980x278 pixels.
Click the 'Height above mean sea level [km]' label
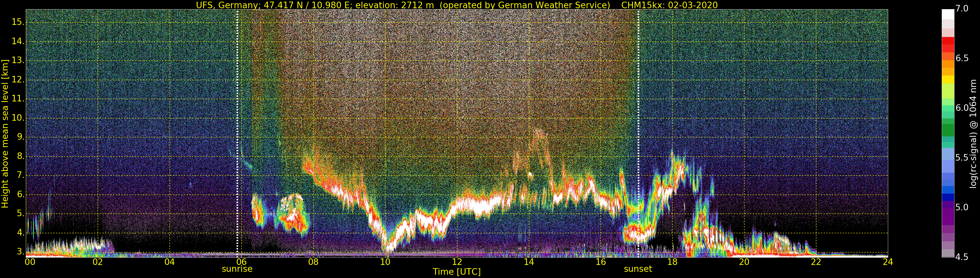point(5,133)
